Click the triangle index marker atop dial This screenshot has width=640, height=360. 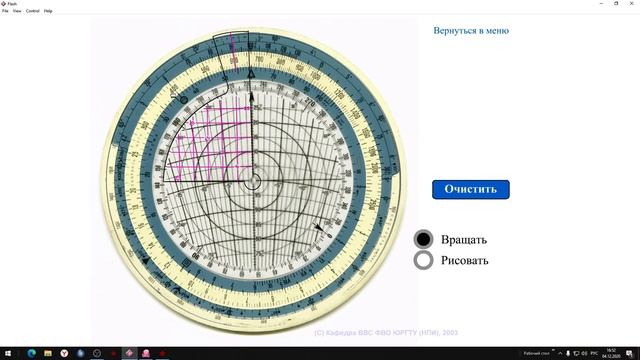click(x=251, y=74)
